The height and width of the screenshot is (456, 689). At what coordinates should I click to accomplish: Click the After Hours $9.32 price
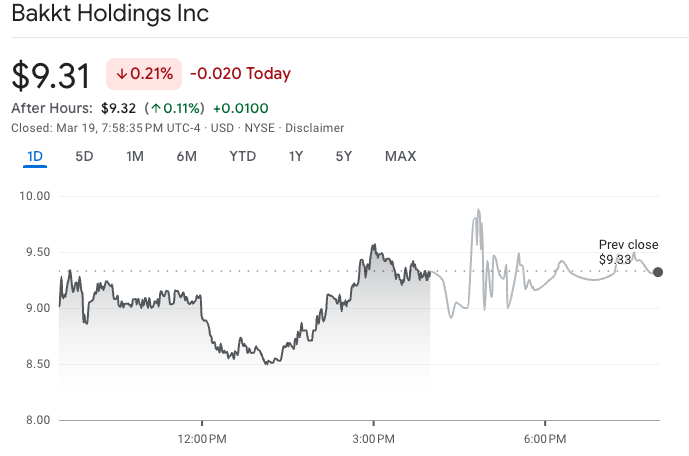118,108
